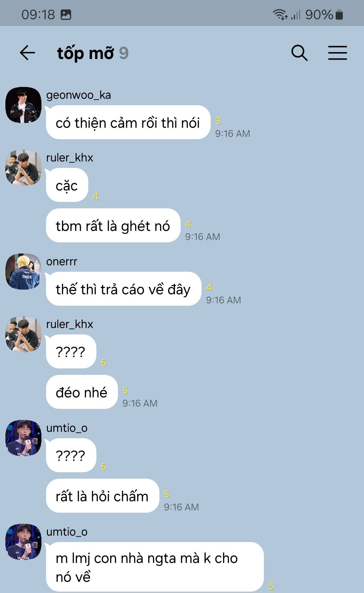The height and width of the screenshot is (593, 364).
Task: Tap the cellular signal bars icon
Action: [296, 14]
